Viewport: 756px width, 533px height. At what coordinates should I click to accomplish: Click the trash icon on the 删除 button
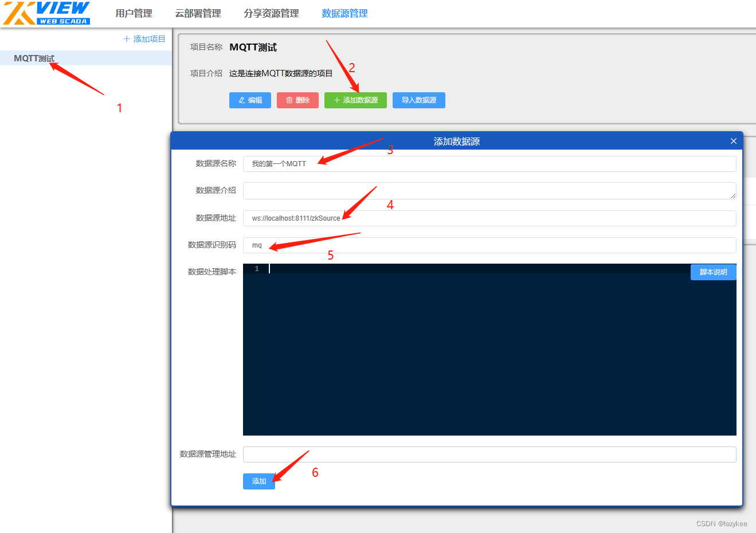pos(288,100)
